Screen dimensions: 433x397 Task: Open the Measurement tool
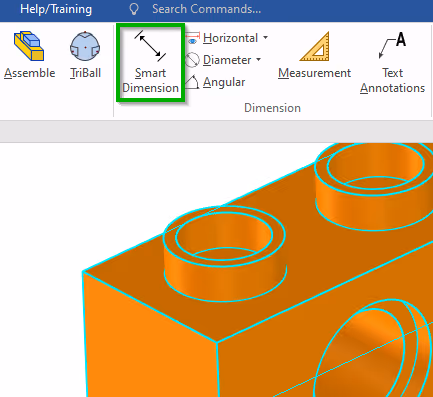click(314, 55)
